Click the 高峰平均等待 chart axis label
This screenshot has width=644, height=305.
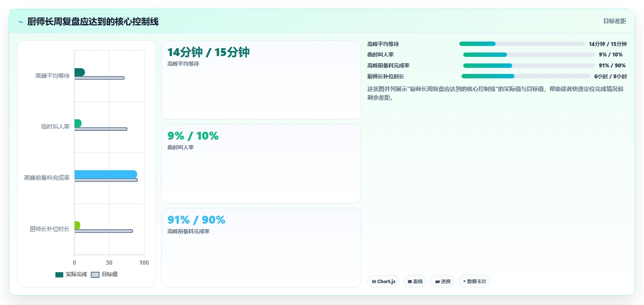pyautogui.click(x=53, y=76)
